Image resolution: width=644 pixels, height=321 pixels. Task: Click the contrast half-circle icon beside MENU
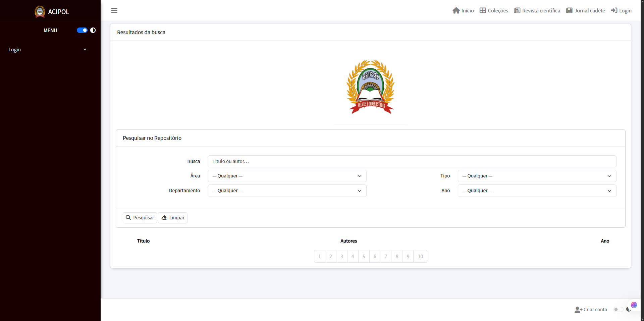[93, 30]
